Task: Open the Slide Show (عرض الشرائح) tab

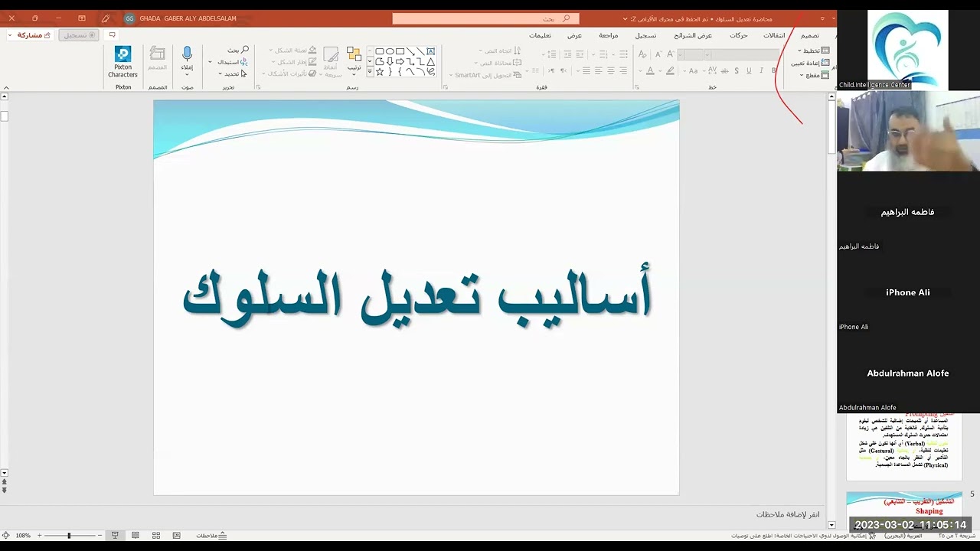Action: [x=693, y=35]
